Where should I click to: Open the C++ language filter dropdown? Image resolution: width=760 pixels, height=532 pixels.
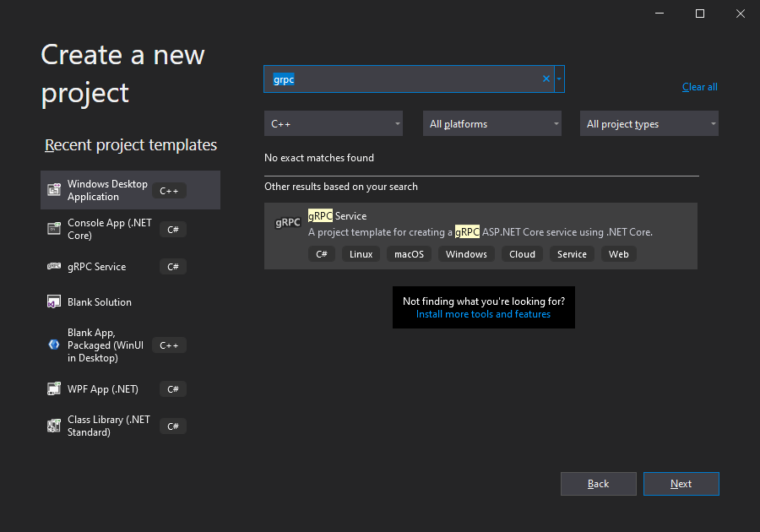[334, 123]
